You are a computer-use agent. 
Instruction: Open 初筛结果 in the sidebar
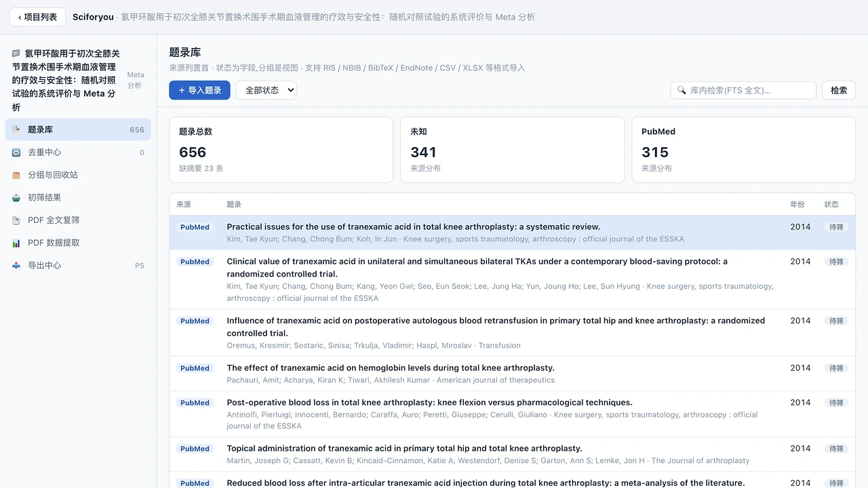pos(78,197)
